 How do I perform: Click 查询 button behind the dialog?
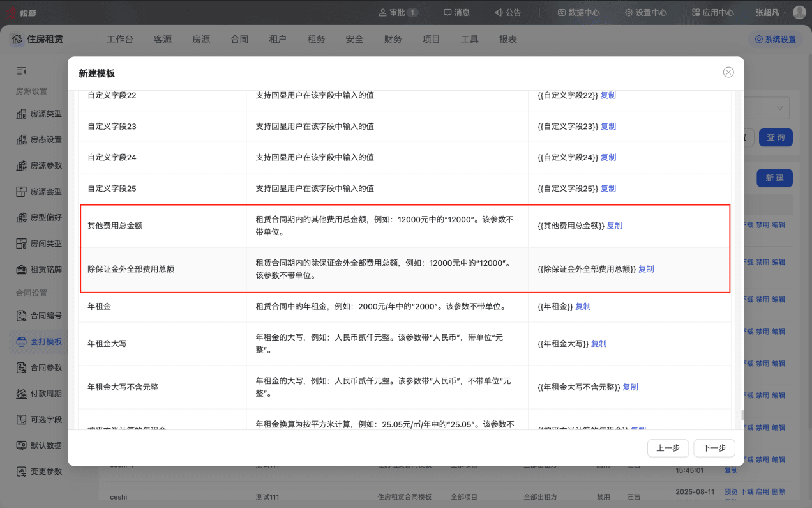click(x=776, y=137)
